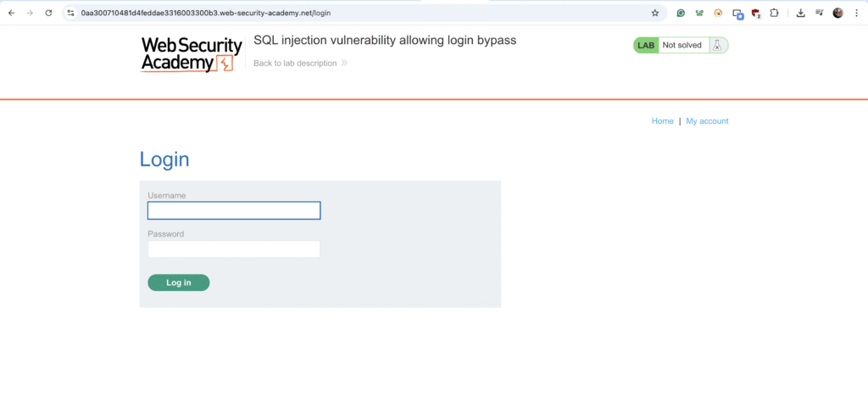This screenshot has width=868, height=396.
Task: Reload the login page
Action: point(48,13)
